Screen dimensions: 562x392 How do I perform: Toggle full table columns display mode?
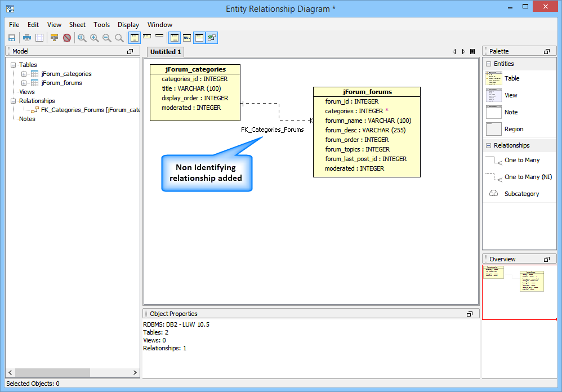(x=135, y=38)
